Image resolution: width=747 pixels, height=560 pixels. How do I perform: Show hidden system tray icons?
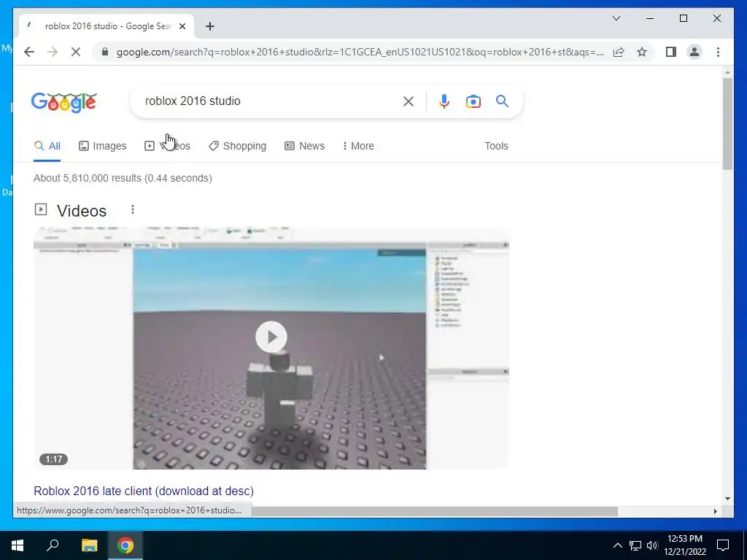[617, 545]
